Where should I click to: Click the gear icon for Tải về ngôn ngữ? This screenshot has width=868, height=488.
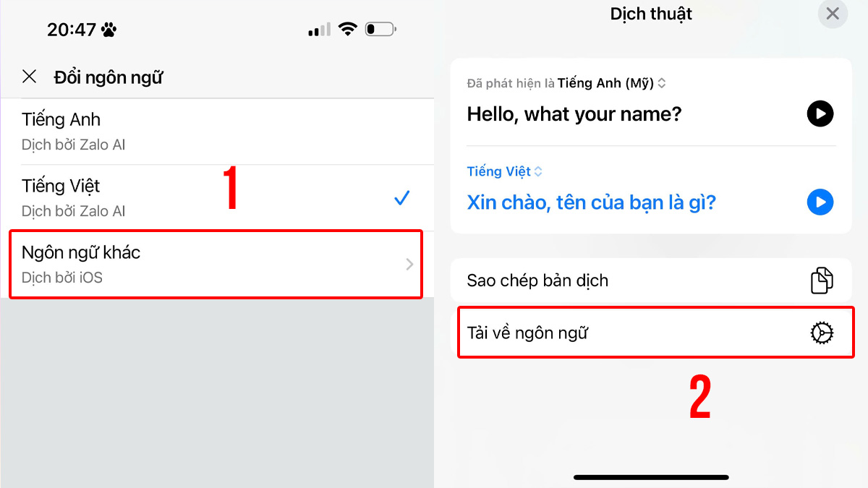click(x=822, y=333)
